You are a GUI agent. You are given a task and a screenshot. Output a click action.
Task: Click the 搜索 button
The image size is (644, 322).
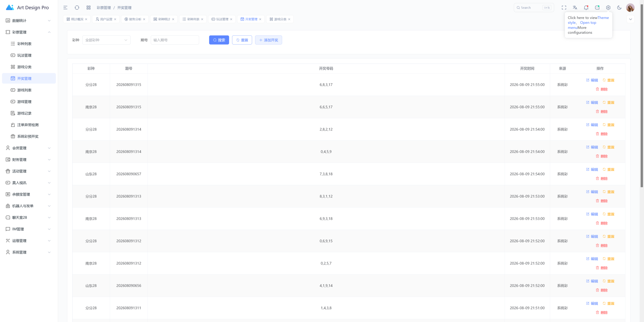click(x=219, y=40)
